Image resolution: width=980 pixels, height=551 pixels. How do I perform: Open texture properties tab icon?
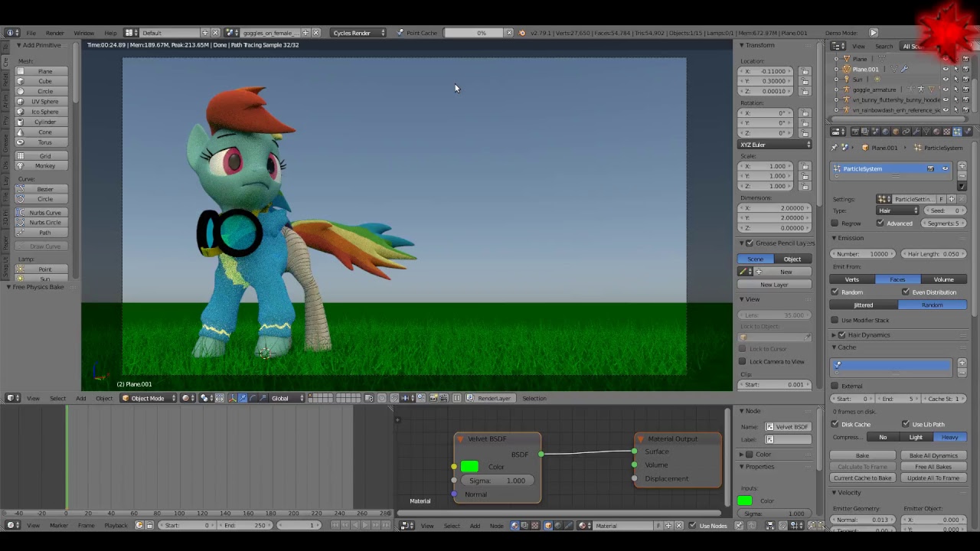(946, 132)
